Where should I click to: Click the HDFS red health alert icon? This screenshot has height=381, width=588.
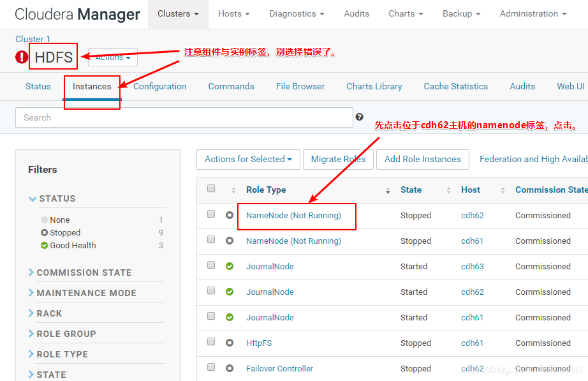(x=22, y=57)
